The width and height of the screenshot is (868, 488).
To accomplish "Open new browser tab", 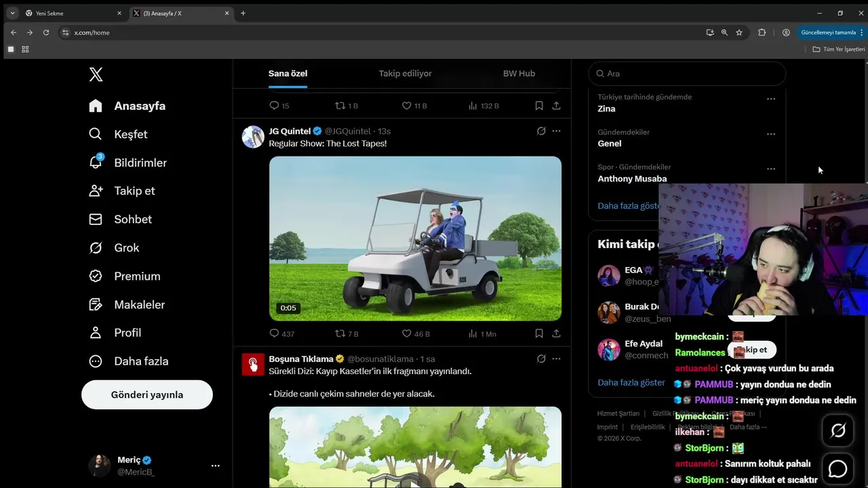I will tap(243, 13).
